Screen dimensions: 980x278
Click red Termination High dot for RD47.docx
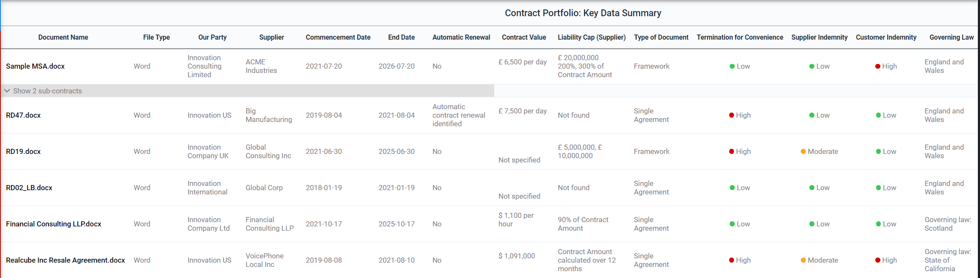[x=732, y=116]
